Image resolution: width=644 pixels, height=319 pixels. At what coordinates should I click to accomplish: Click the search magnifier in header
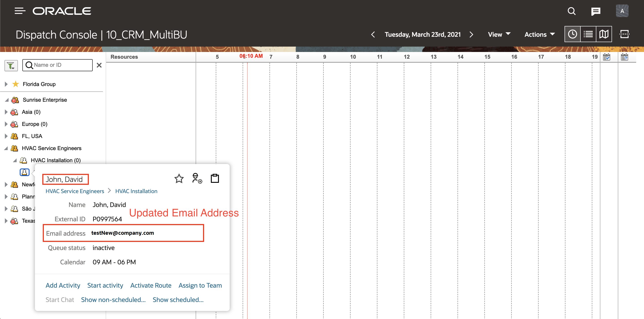point(571,11)
